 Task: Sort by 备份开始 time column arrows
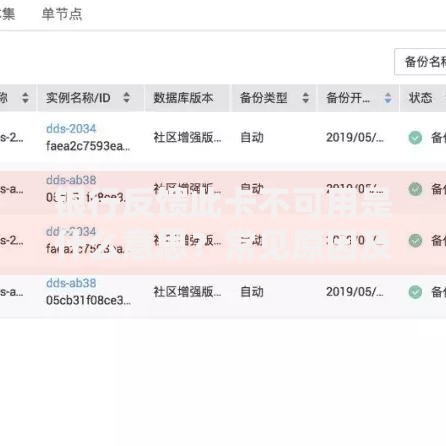click(388, 98)
